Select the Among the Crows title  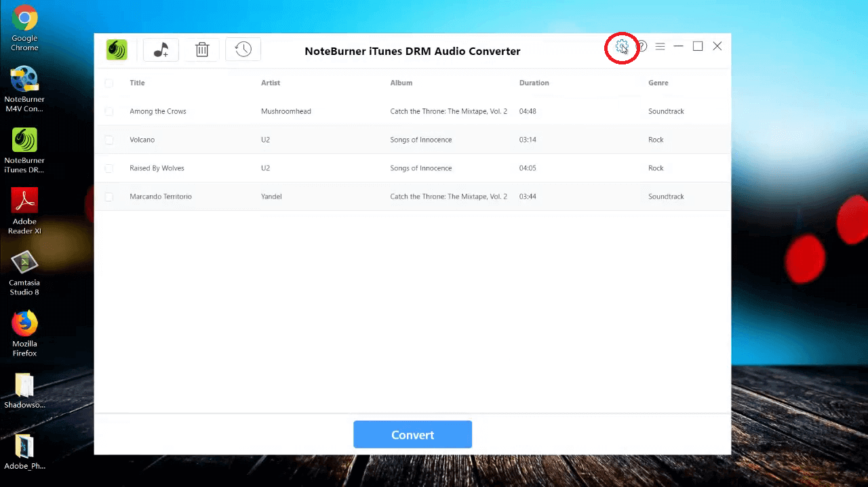click(158, 111)
